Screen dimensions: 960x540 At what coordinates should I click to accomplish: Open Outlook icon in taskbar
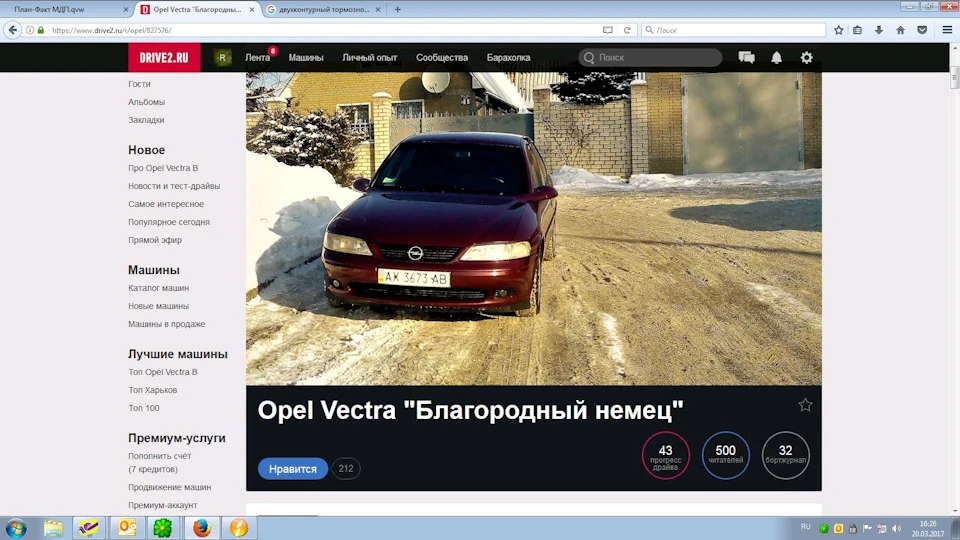point(127,528)
